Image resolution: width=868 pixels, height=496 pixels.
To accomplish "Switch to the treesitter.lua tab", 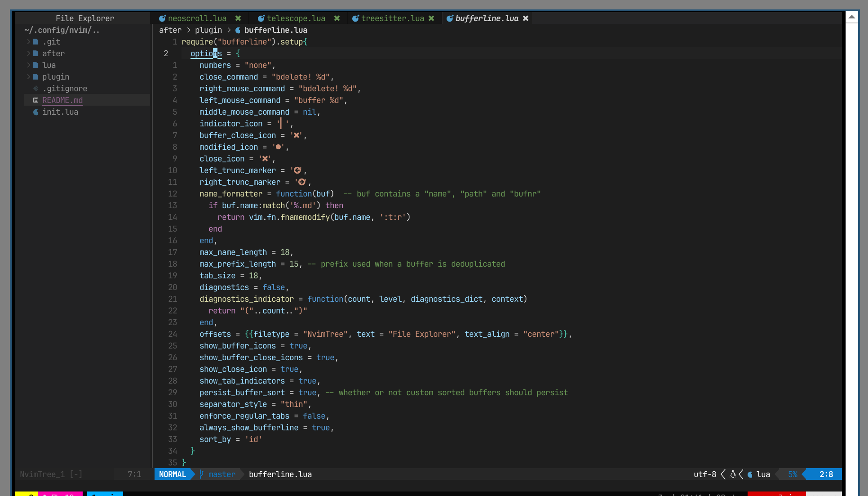I will [393, 18].
